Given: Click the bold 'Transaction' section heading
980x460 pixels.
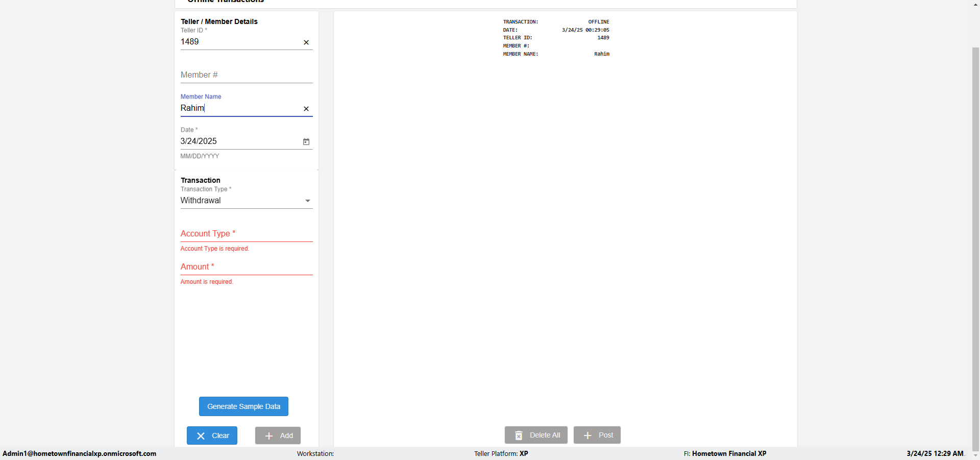Looking at the screenshot, I should (201, 180).
